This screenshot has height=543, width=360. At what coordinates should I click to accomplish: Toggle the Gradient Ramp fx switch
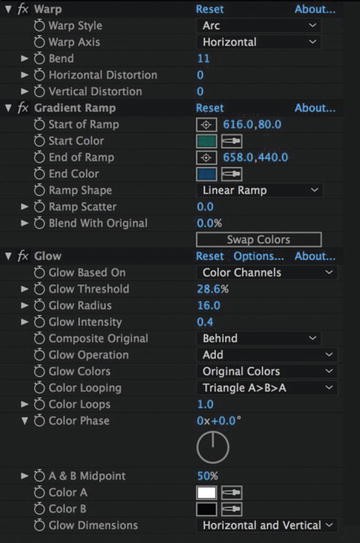(x=23, y=108)
